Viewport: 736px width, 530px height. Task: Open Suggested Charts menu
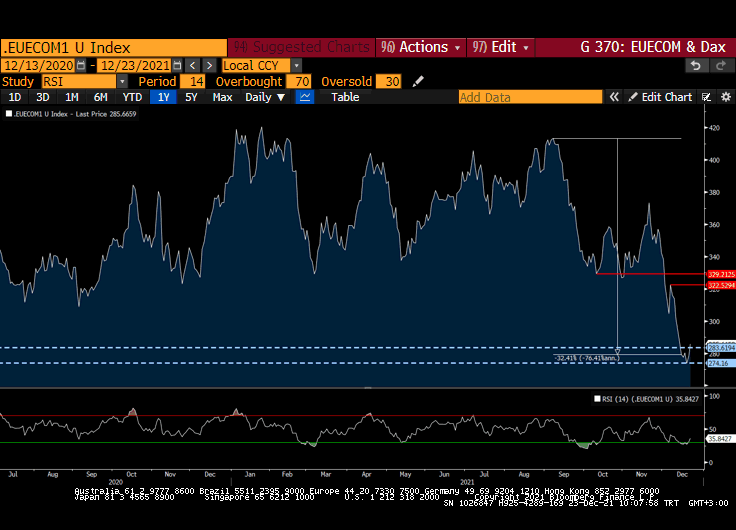(x=301, y=47)
